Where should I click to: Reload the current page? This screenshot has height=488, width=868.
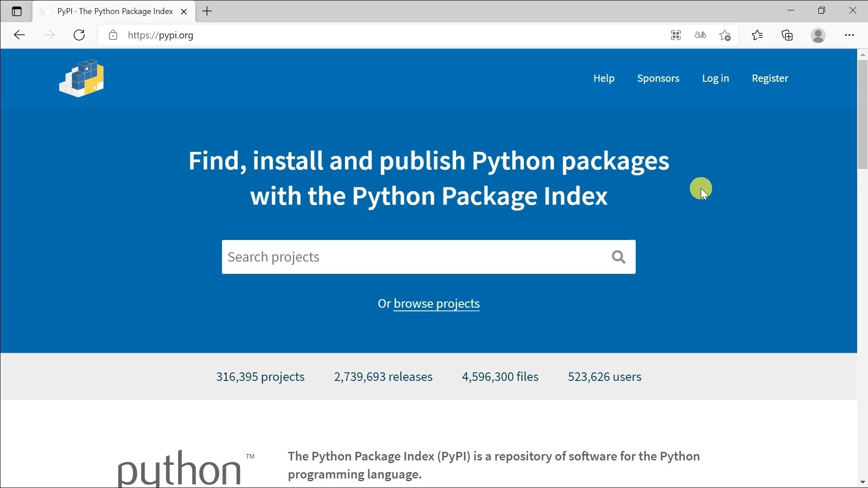(79, 35)
